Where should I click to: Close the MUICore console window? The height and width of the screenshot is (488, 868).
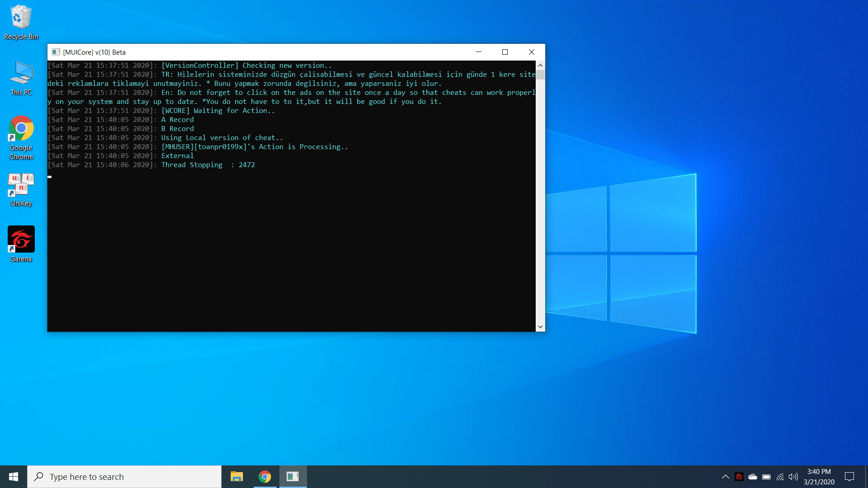(532, 52)
